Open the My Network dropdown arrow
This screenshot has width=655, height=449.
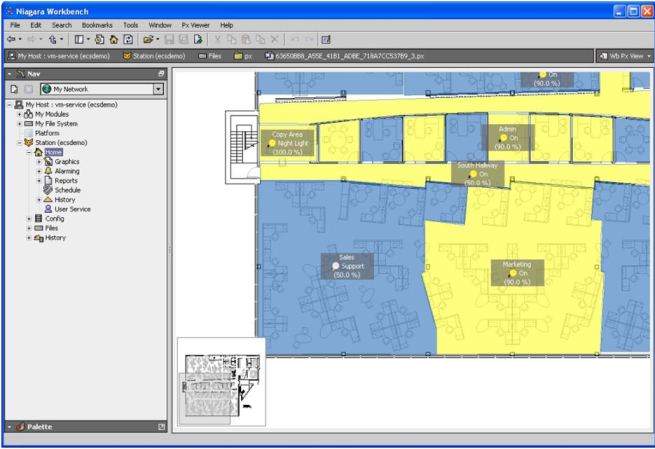click(158, 89)
